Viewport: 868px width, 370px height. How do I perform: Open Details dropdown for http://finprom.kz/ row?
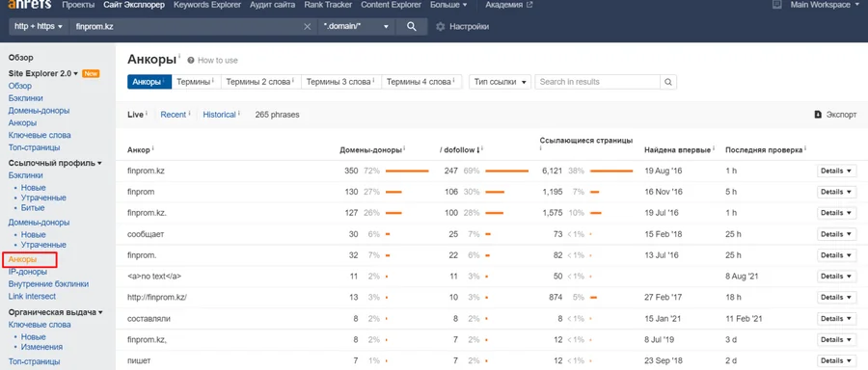click(x=836, y=297)
